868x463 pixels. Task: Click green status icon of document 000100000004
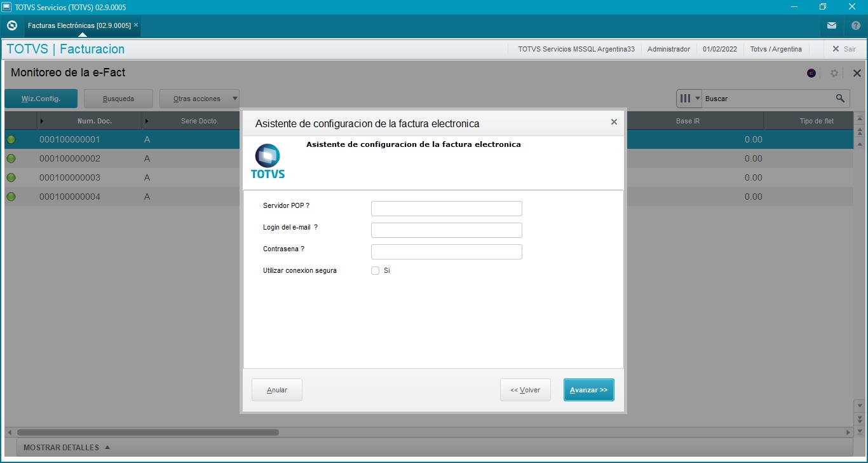coord(11,197)
